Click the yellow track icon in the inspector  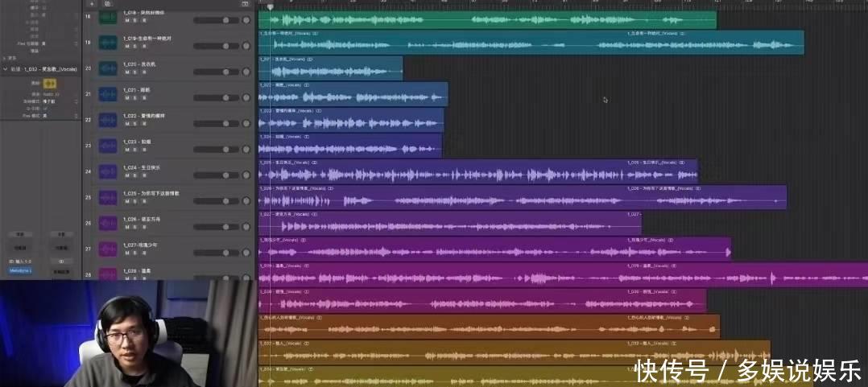(50, 83)
